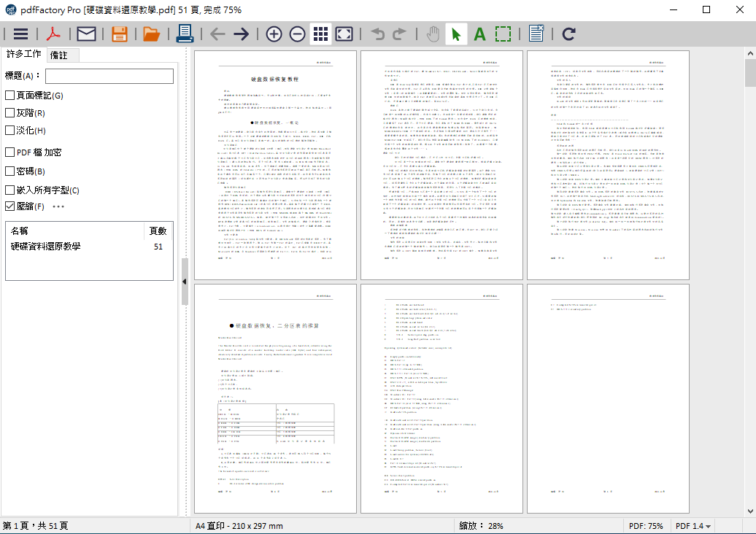Viewport: 756px width, 534px height.
Task: Switch to the 備註 tab
Action: [x=59, y=55]
